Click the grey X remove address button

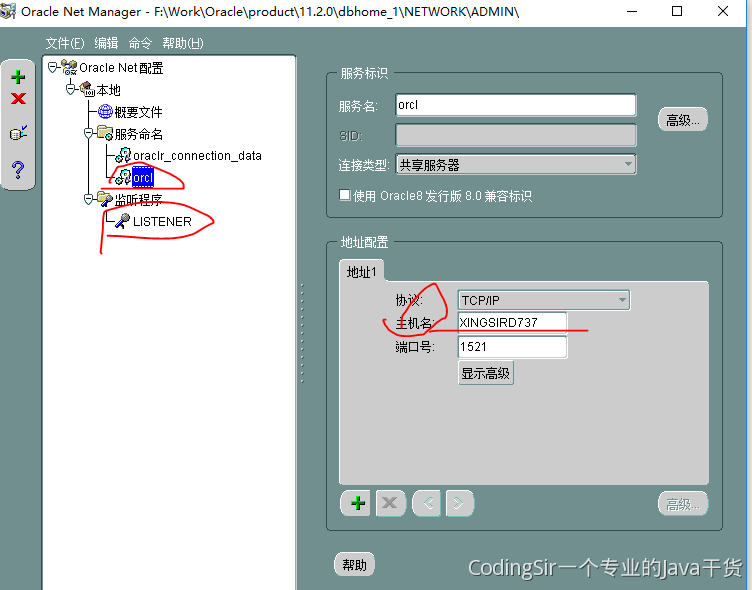point(390,503)
